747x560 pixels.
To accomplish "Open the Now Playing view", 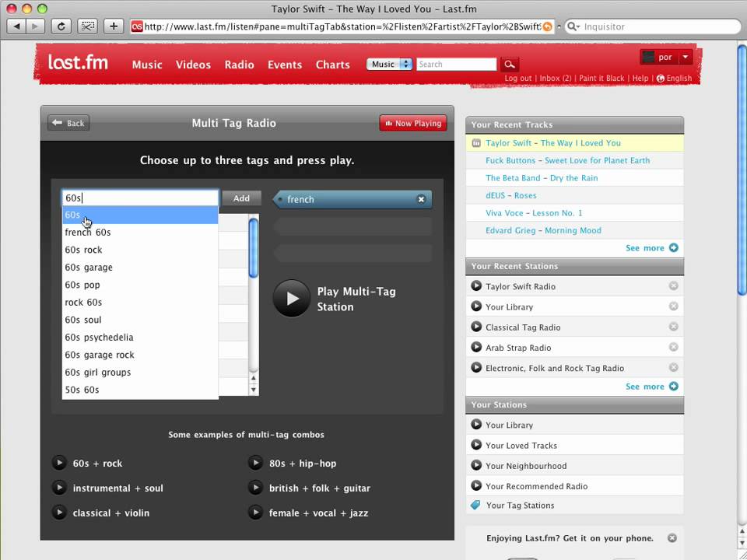I will click(413, 123).
